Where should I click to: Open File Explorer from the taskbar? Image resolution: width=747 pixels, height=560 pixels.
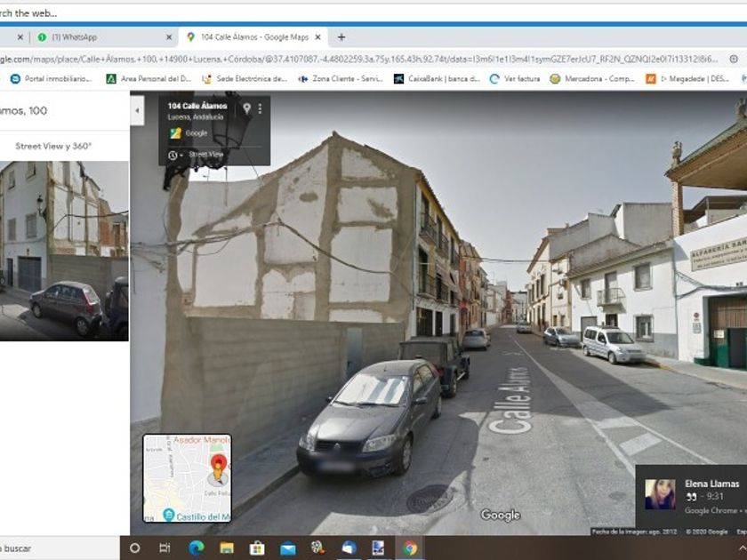pyautogui.click(x=227, y=548)
